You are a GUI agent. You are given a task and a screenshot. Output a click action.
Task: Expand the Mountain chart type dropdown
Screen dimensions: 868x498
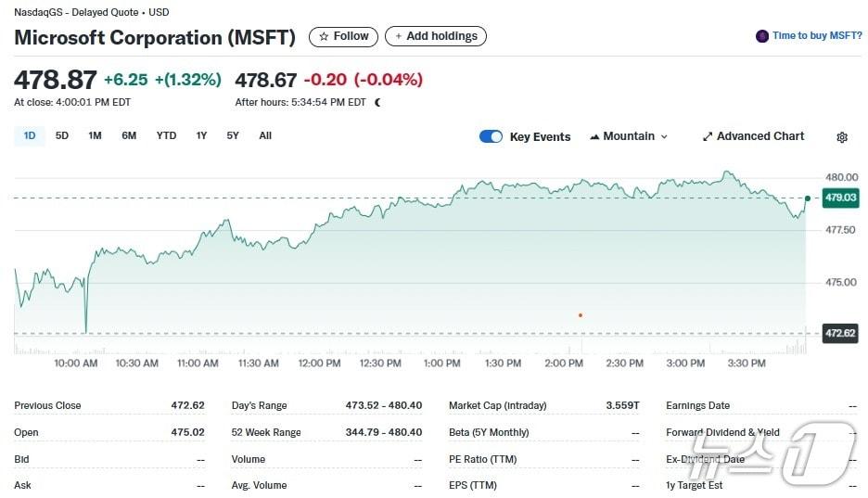coord(629,136)
